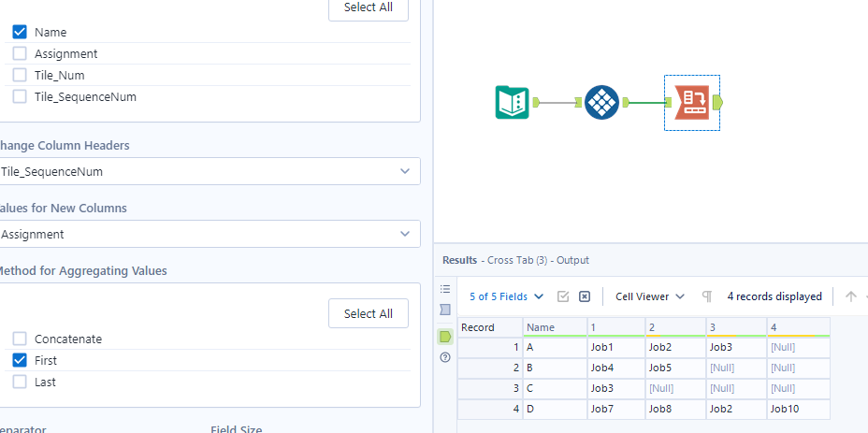Viewport: 868px width, 433px height.
Task: Uncheck the Name group field
Action: pos(20,32)
